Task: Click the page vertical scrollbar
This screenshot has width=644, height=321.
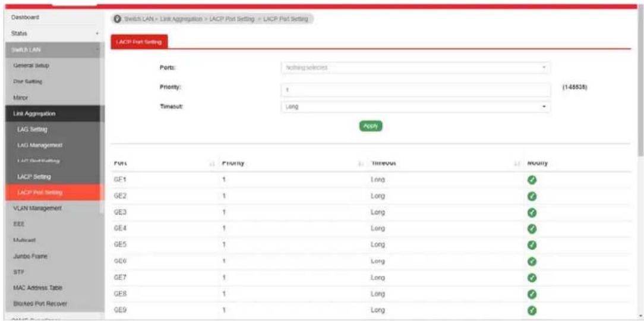Action: [x=640, y=82]
